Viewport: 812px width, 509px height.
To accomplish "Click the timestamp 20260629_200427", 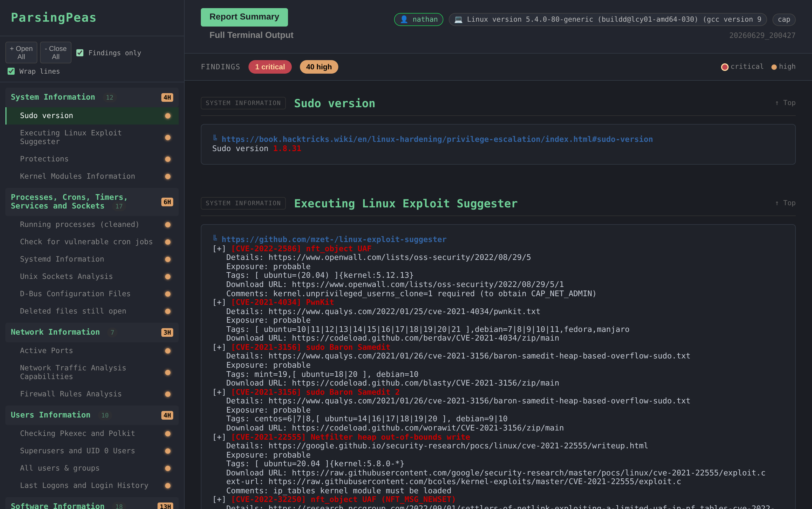I will click(x=762, y=35).
